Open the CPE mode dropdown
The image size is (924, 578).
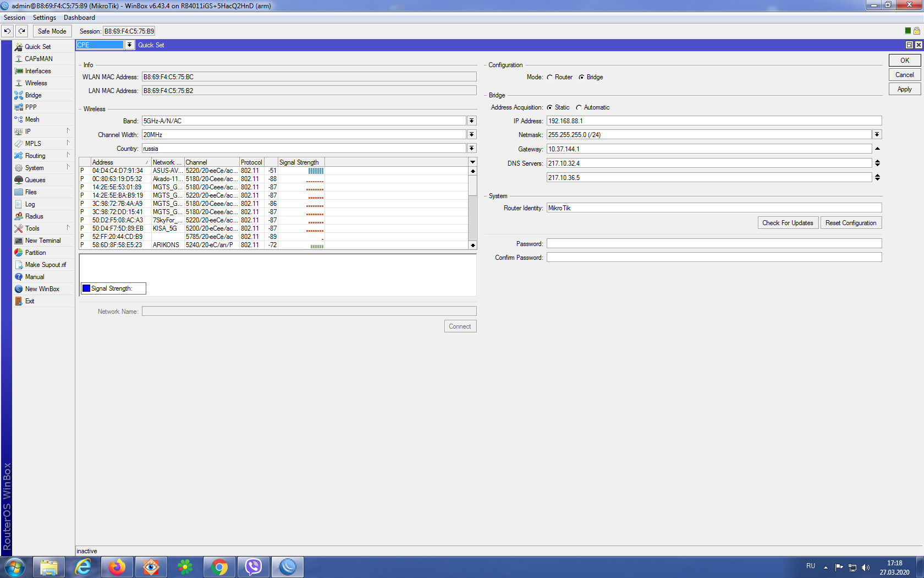coord(130,45)
